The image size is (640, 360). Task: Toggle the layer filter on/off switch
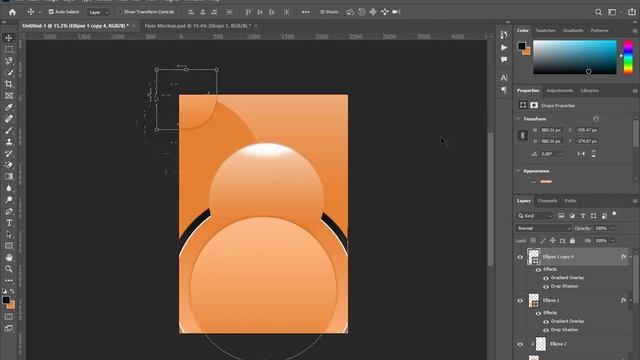614,214
